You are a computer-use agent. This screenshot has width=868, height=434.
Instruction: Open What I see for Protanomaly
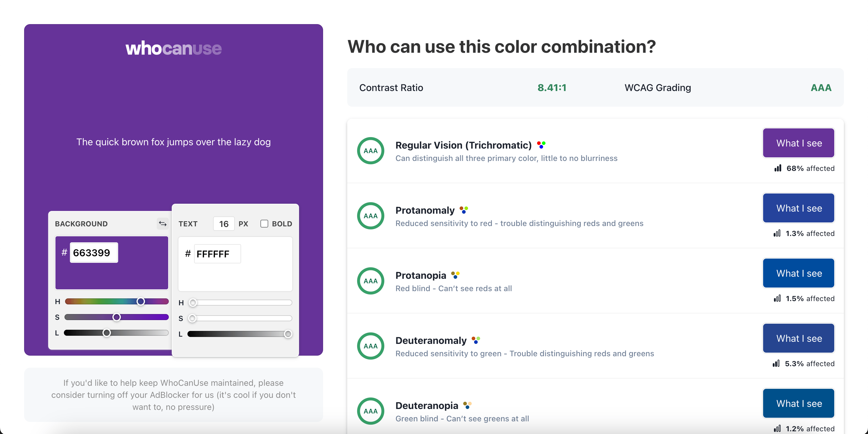pyautogui.click(x=799, y=208)
